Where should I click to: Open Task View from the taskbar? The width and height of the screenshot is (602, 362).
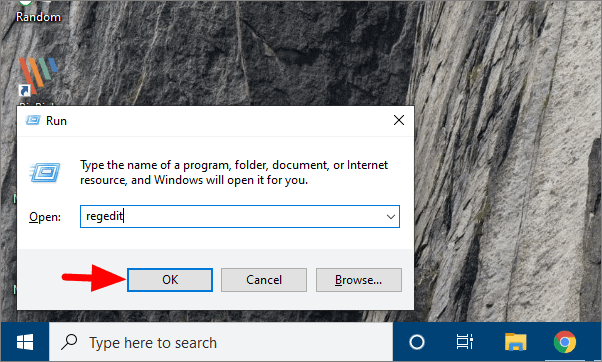point(465,342)
